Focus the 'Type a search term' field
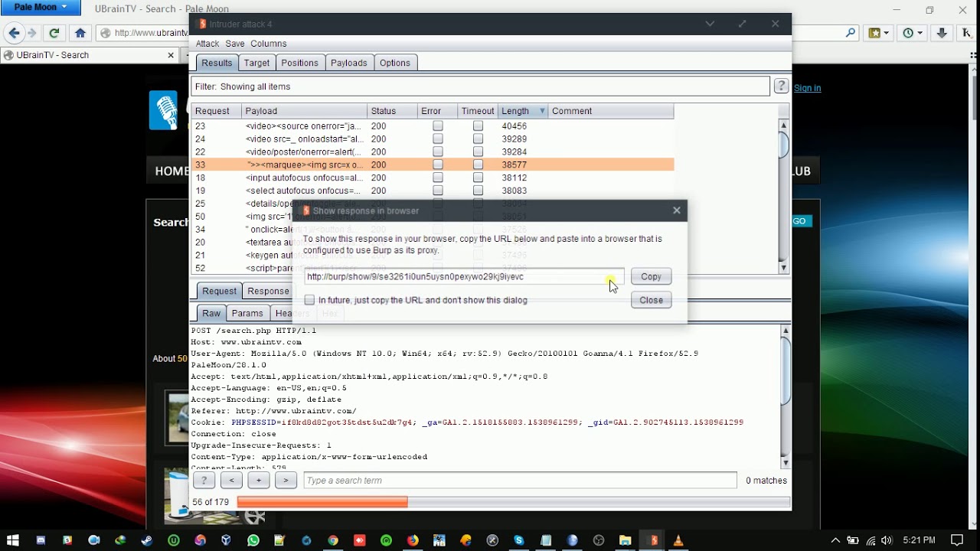The height and width of the screenshot is (551, 980). (520, 480)
